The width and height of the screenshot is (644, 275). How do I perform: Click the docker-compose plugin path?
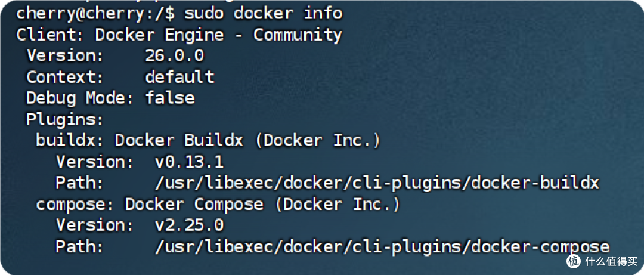pyautogui.click(x=381, y=246)
